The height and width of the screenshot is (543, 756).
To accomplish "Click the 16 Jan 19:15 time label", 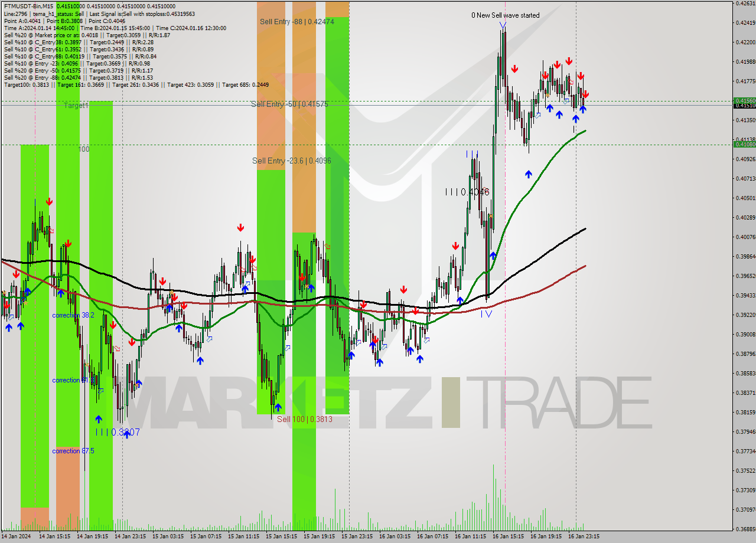I will (546, 537).
